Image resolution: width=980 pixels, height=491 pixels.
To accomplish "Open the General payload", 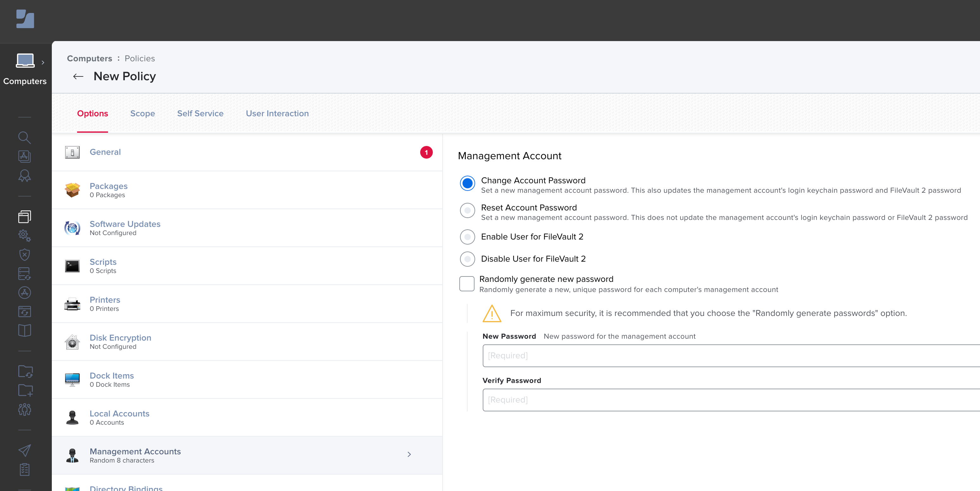I will click(247, 152).
